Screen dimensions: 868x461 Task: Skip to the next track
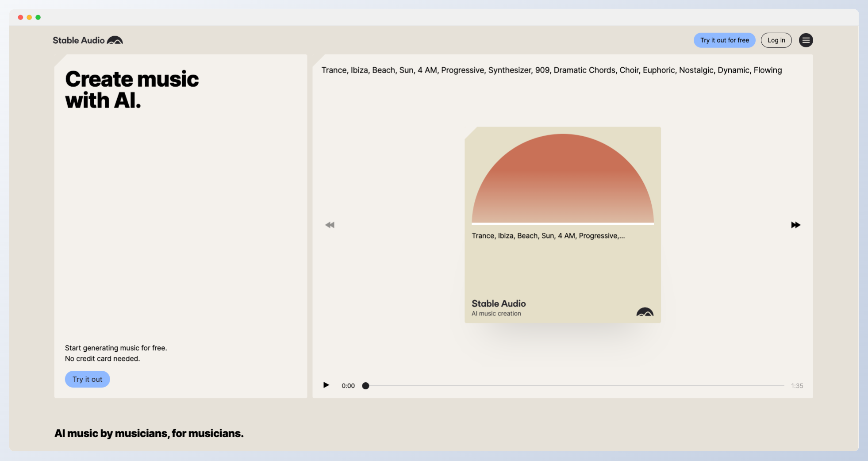795,225
